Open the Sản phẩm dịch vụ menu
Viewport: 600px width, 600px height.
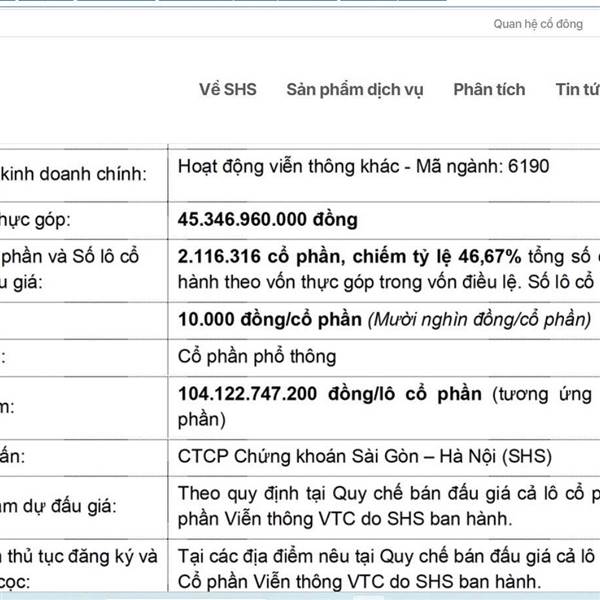(x=355, y=90)
